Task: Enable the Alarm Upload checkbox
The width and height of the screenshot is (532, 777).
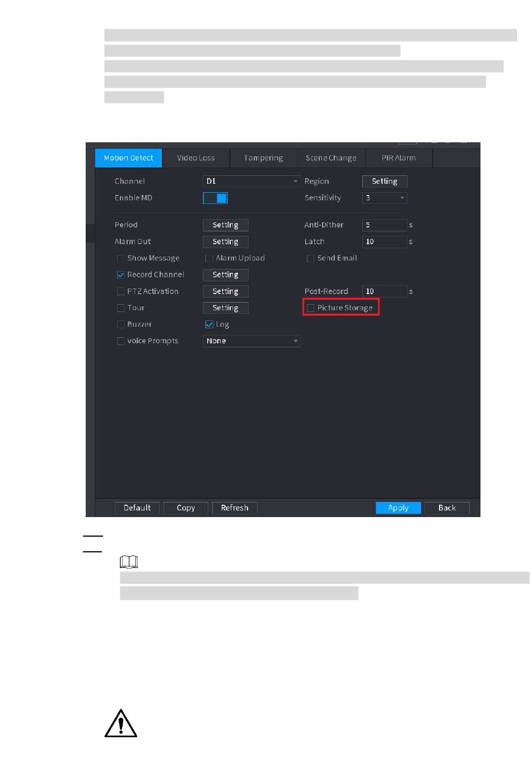Action: coord(209,258)
